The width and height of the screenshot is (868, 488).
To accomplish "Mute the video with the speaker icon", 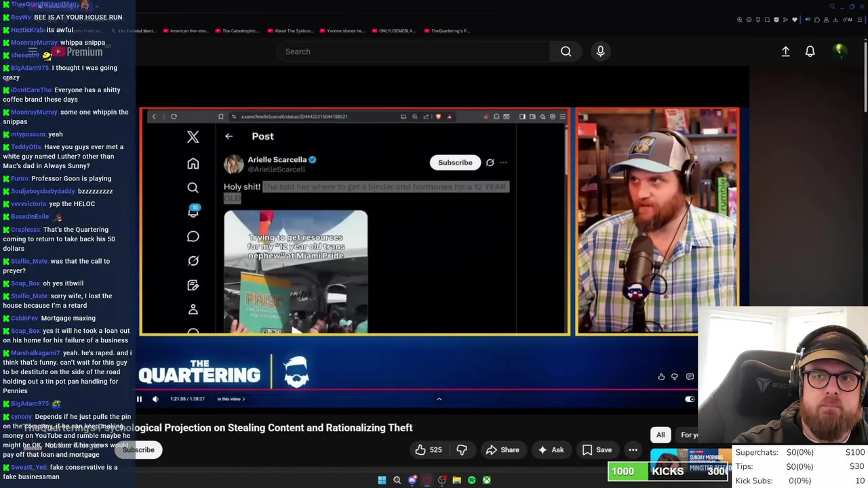I will pos(155,399).
